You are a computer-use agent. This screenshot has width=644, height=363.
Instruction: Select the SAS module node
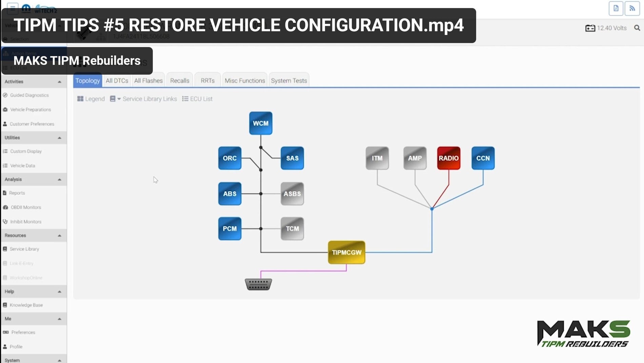pyautogui.click(x=292, y=158)
